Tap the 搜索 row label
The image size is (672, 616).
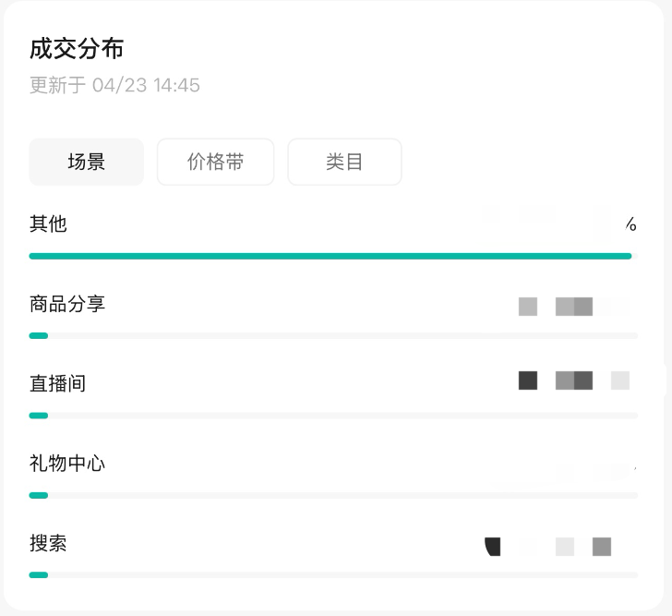point(48,543)
